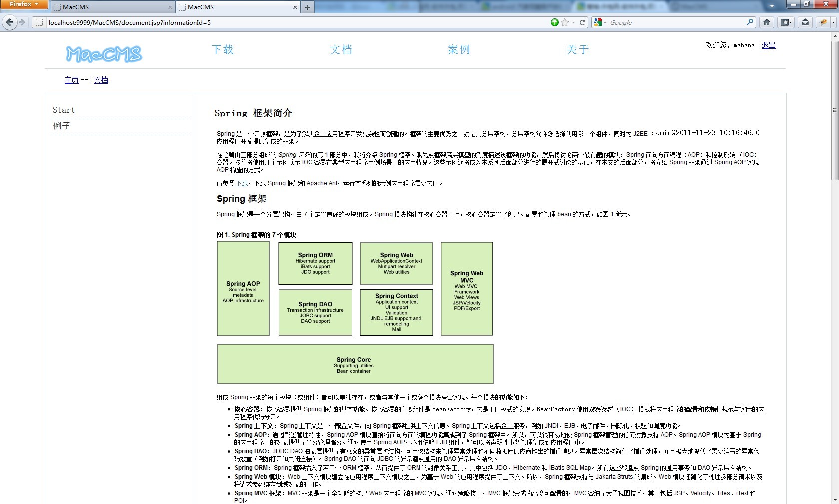Open the Firebug dropdown arrow
This screenshot has height=504, width=839.
coord(833,22)
